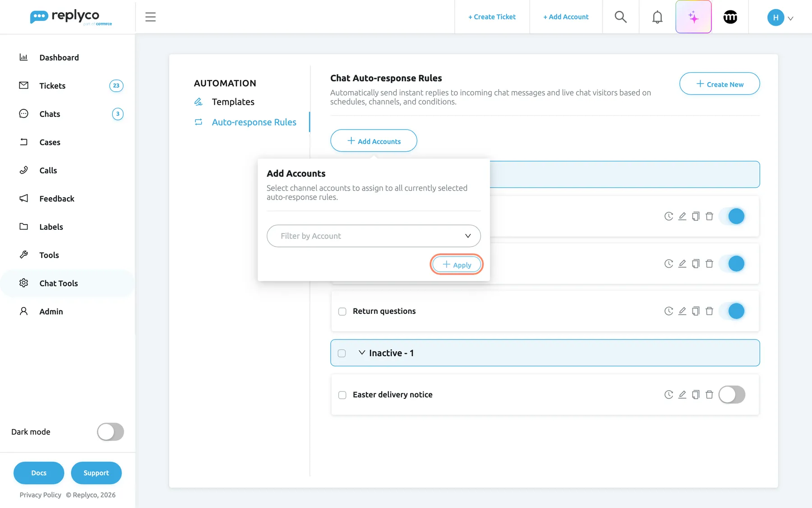Click the Replyco logo

click(71, 17)
